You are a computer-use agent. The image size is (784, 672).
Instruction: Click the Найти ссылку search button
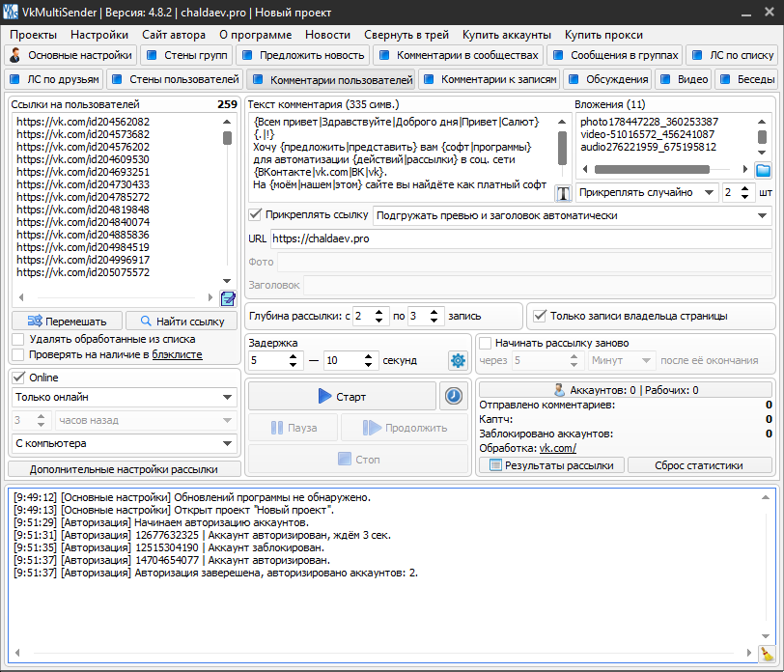(x=182, y=321)
